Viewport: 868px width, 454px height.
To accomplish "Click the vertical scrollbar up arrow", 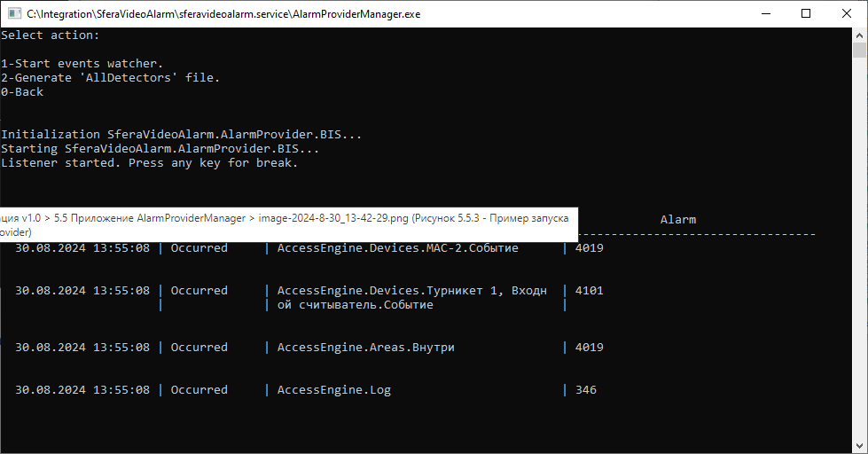I will point(860,35).
